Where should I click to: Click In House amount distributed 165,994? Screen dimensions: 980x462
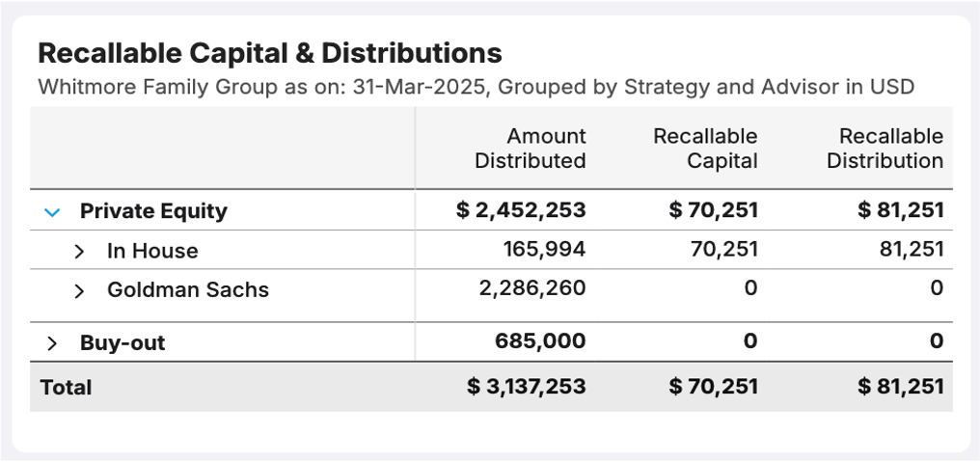pos(544,250)
